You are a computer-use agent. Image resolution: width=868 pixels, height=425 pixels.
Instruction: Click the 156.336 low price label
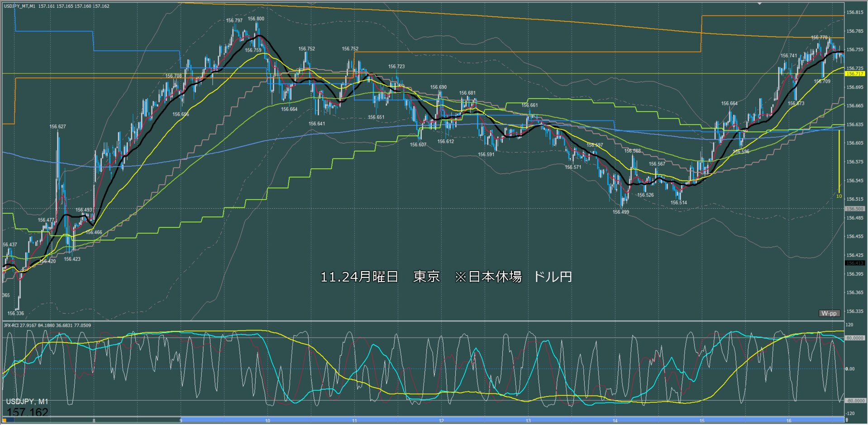[15, 313]
